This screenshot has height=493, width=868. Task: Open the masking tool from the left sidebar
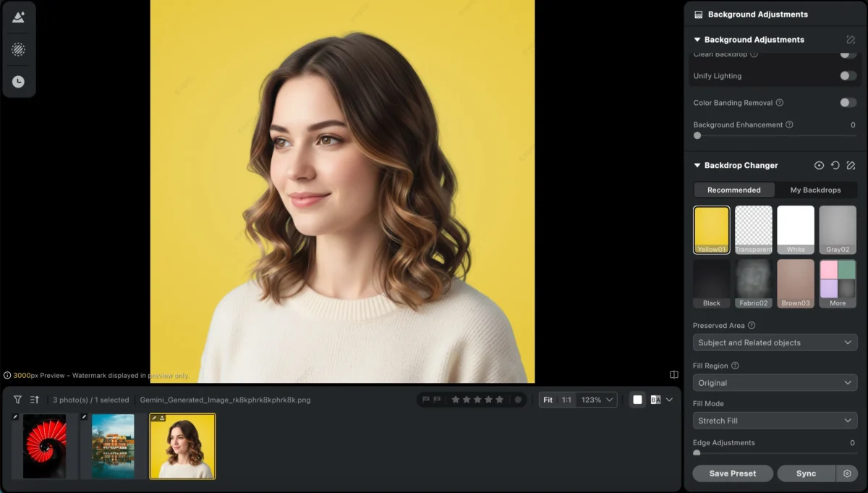point(18,49)
